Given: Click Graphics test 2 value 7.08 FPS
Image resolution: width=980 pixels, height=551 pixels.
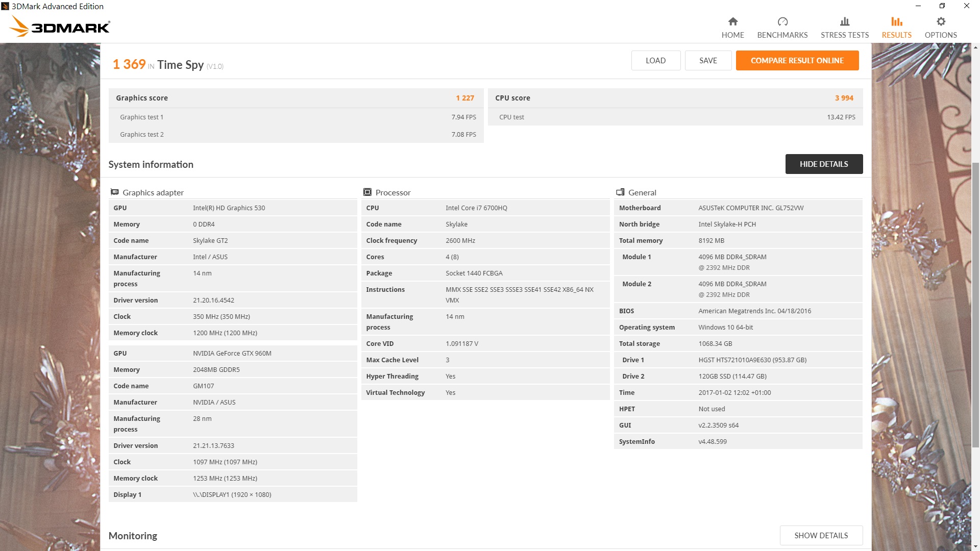Looking at the screenshot, I should click(x=463, y=134).
